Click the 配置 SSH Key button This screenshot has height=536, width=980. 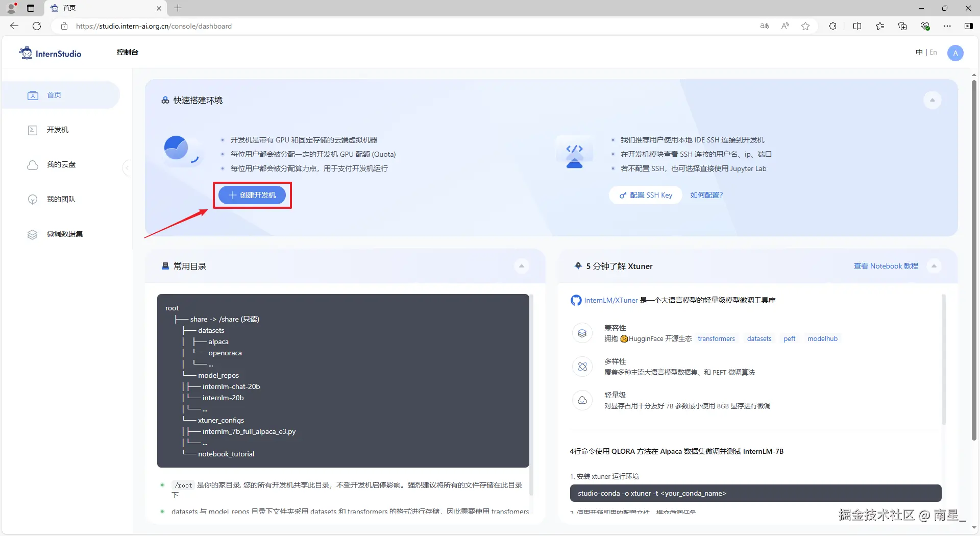coord(646,195)
